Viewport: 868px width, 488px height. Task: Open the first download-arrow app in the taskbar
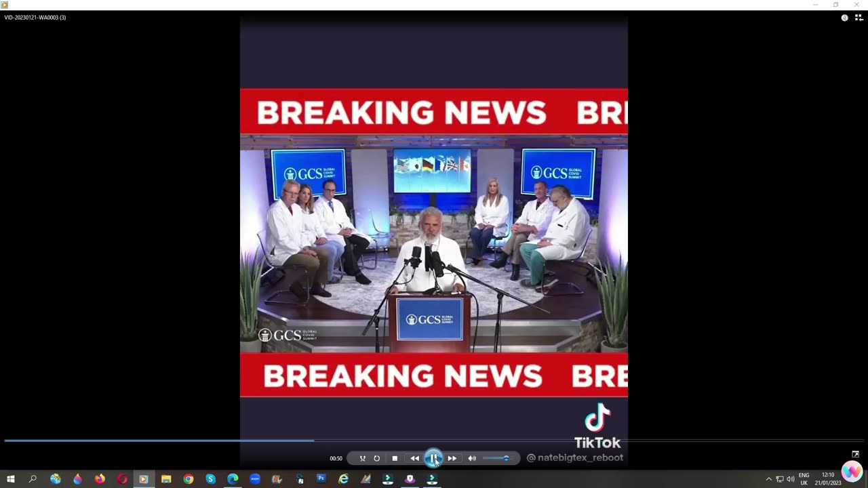pos(388,479)
